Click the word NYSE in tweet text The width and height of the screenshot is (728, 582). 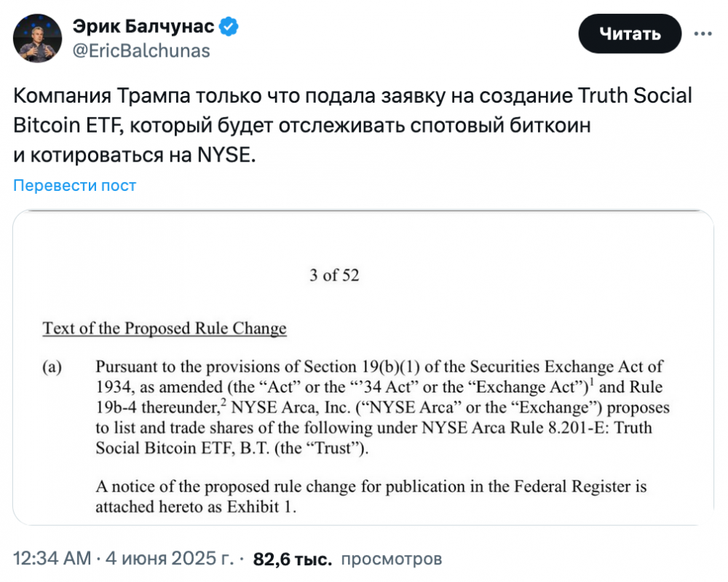(x=223, y=154)
